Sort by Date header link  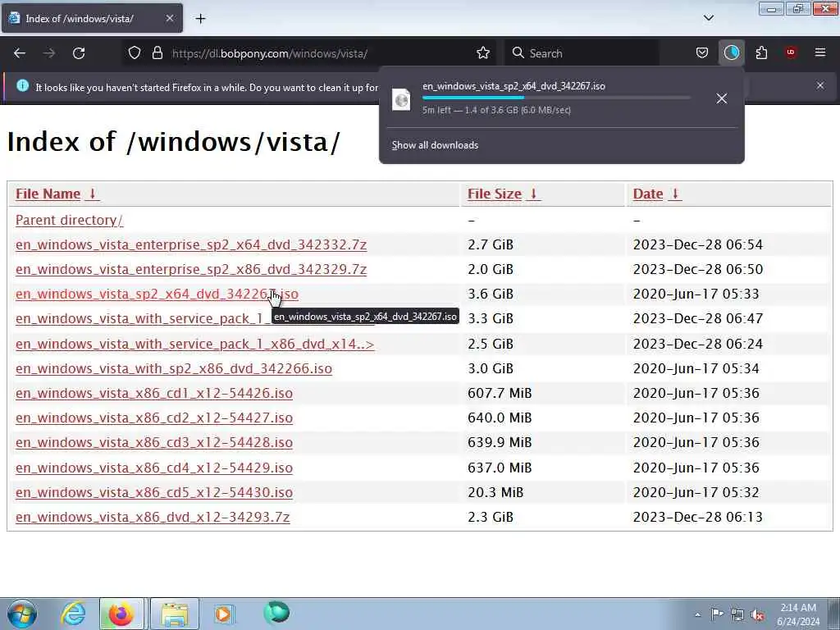click(x=648, y=194)
